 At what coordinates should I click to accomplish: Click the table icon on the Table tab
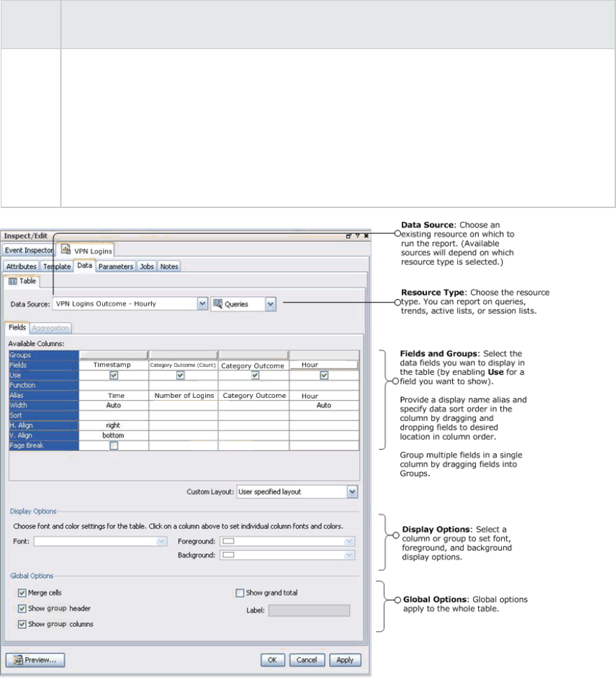tap(13, 281)
